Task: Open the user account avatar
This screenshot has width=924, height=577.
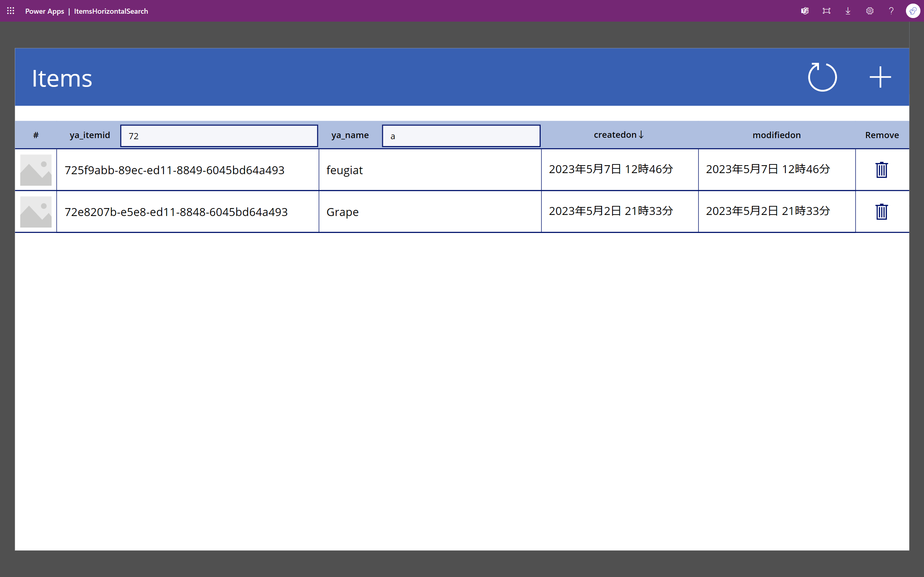Action: (912, 11)
